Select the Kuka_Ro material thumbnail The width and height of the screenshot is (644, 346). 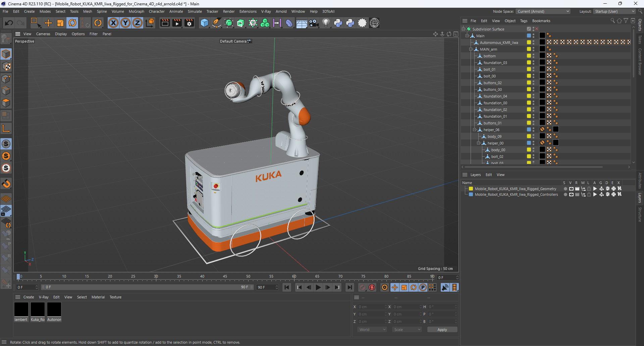(38, 309)
